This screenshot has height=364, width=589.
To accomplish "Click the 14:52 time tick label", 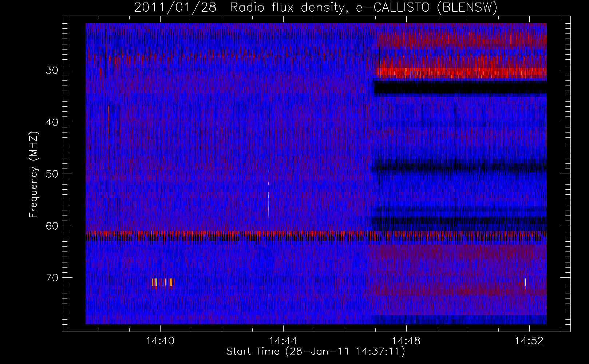I will [x=529, y=341].
